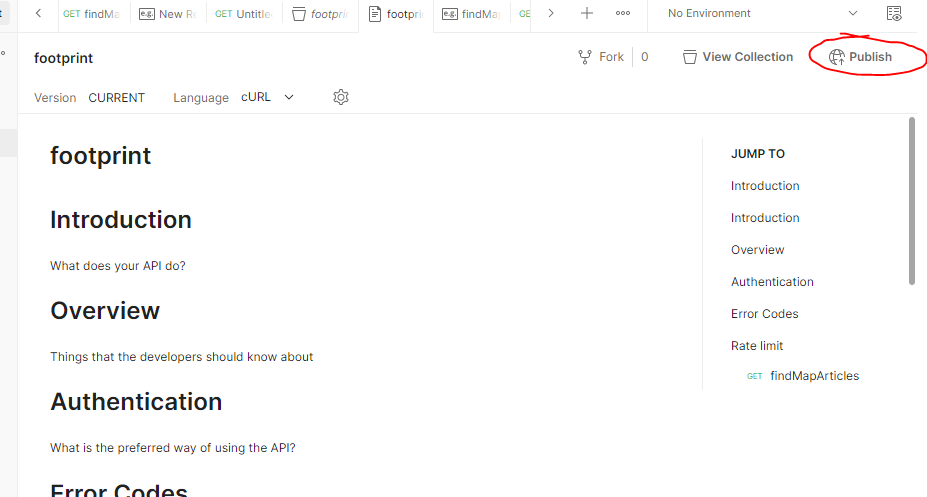927x497 pixels.
Task: Click the Authentication main heading
Action: point(136,402)
